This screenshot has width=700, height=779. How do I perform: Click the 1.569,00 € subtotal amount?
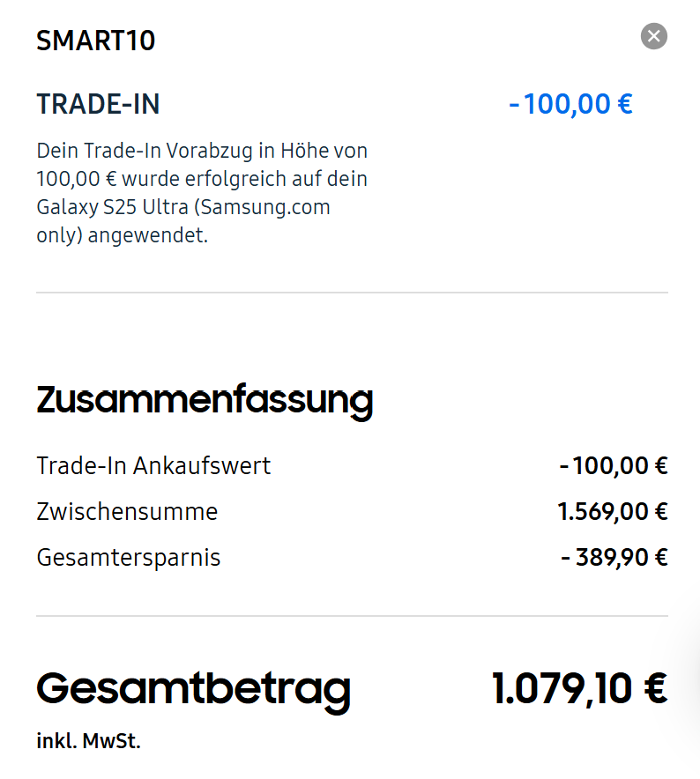[613, 511]
